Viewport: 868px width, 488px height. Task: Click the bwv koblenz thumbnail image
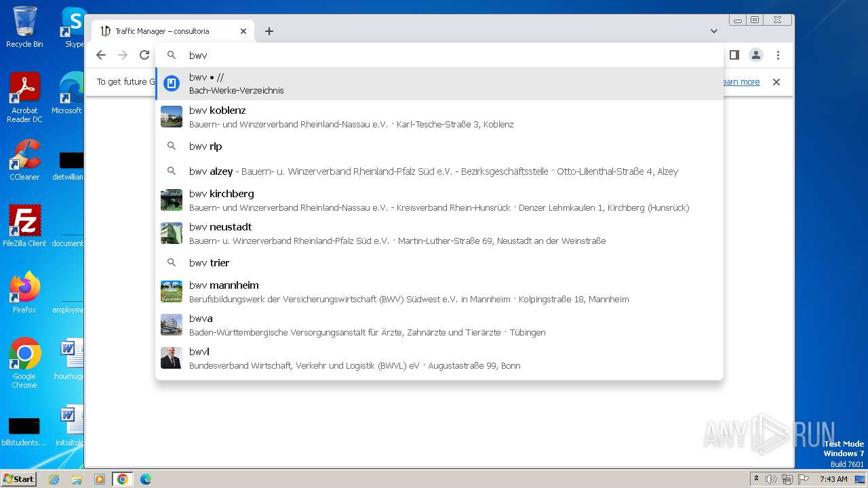click(x=172, y=117)
